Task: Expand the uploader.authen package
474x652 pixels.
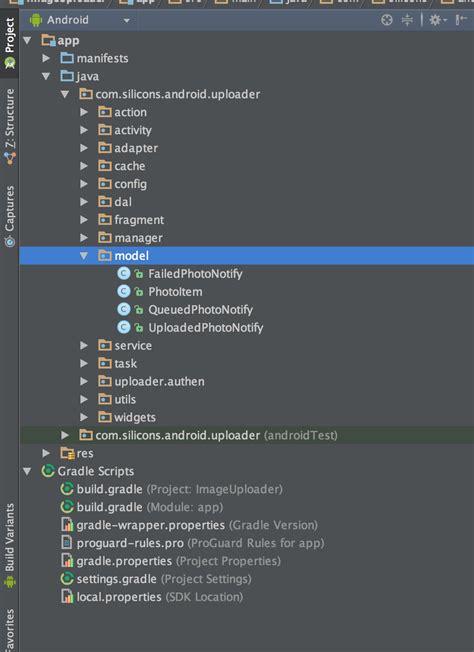Action: [x=84, y=381]
